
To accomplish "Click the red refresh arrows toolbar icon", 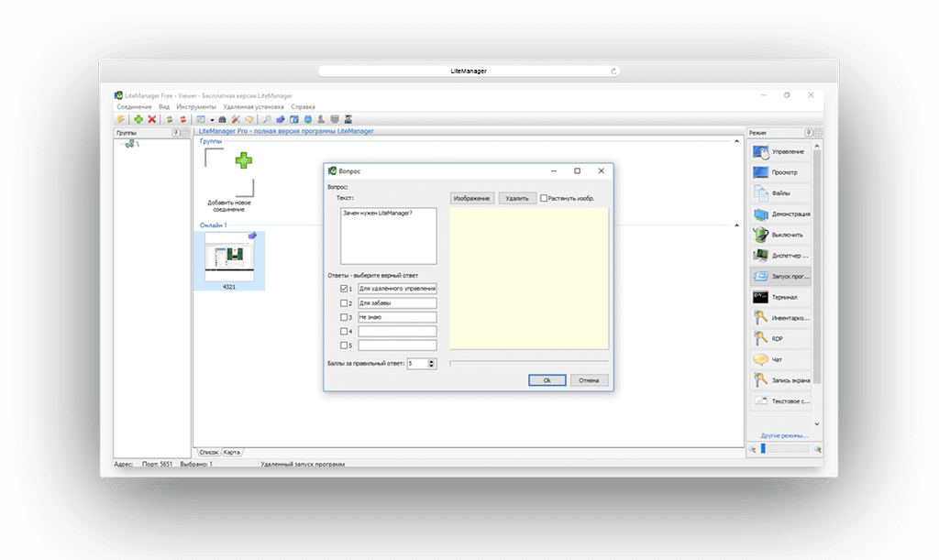I will click(183, 120).
